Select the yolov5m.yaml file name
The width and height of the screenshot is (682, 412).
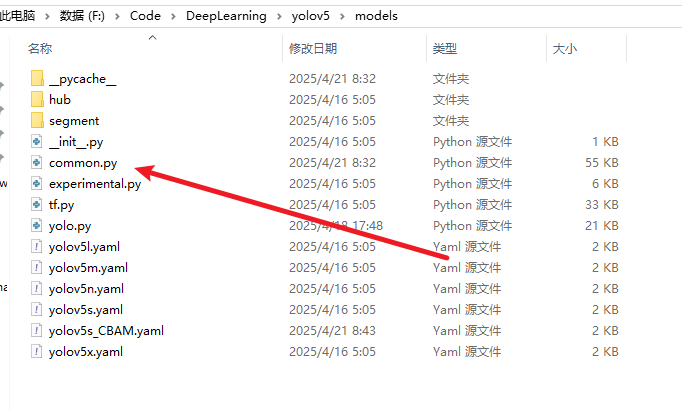click(x=88, y=268)
